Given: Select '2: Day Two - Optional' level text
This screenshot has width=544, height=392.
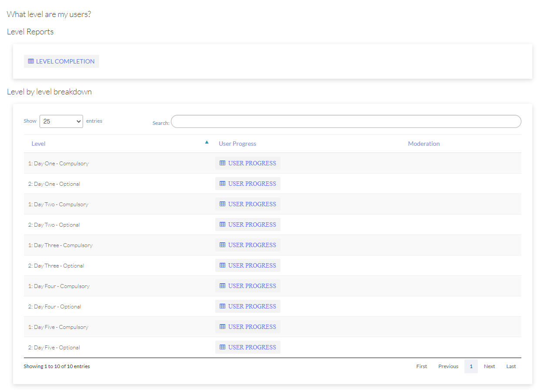Looking at the screenshot, I should [54, 225].
